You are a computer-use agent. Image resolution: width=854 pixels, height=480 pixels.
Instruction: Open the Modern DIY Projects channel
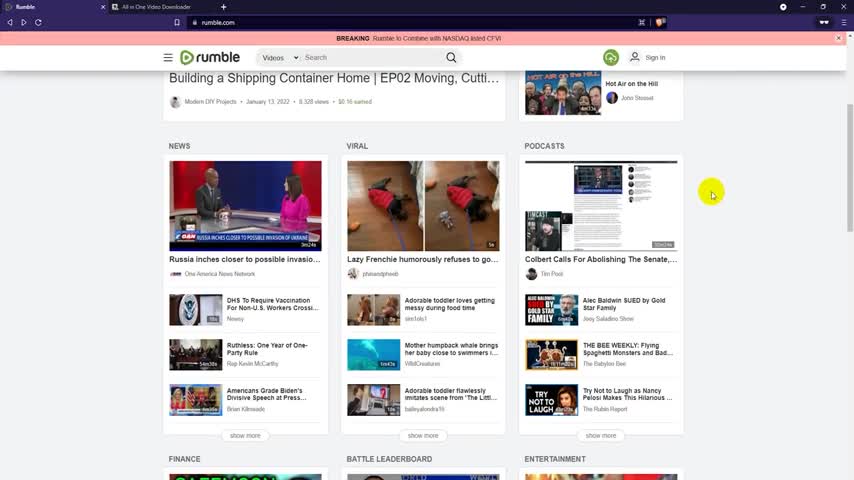tap(210, 101)
